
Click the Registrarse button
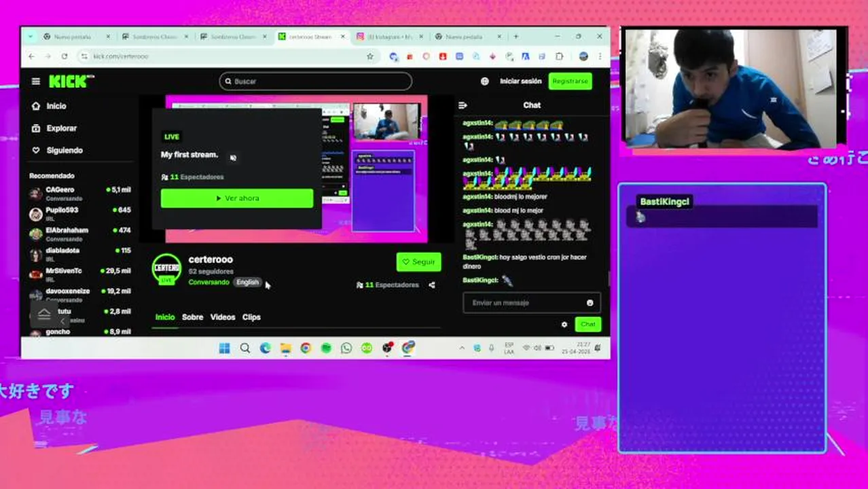pyautogui.click(x=570, y=81)
